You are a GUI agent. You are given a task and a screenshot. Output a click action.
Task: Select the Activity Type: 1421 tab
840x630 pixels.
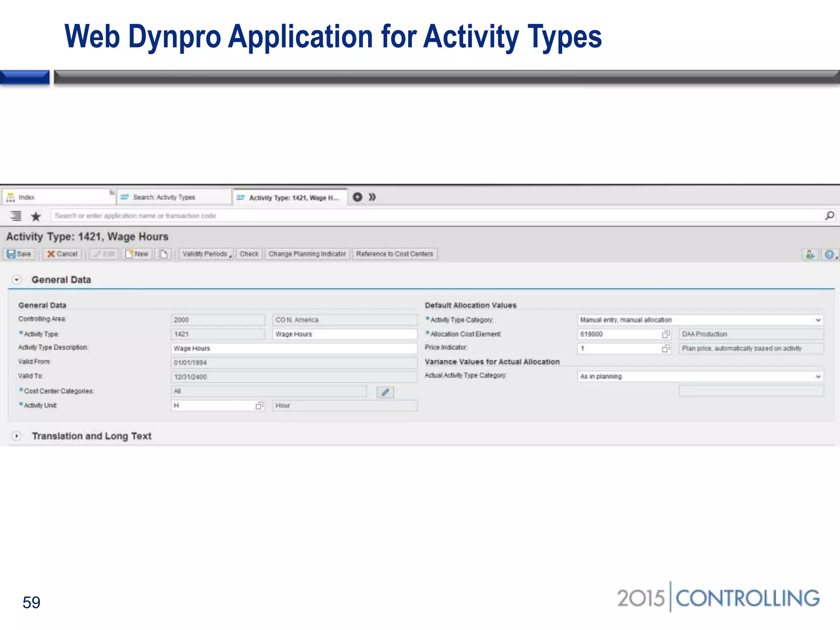[290, 197]
